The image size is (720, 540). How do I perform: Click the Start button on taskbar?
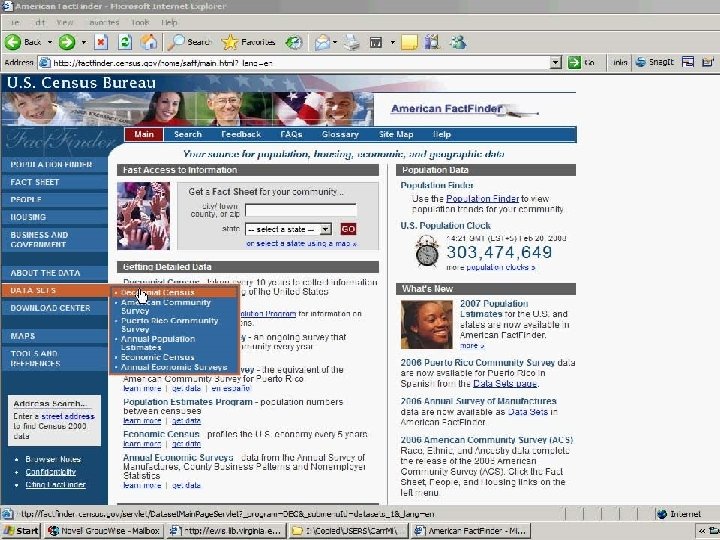21,531
